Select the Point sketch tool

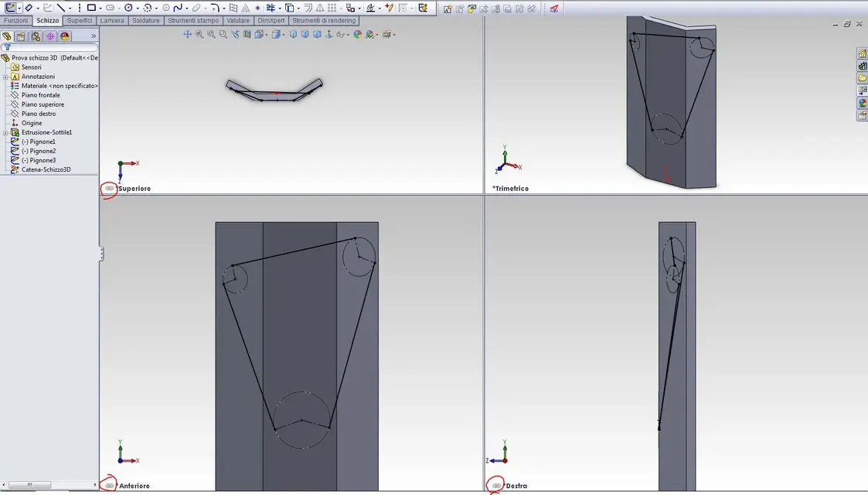coord(257,9)
